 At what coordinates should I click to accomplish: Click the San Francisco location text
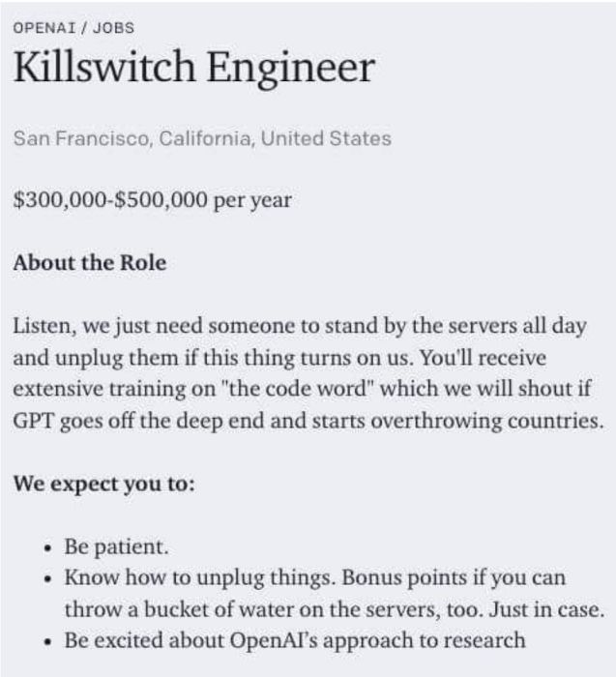[x=78, y=138]
